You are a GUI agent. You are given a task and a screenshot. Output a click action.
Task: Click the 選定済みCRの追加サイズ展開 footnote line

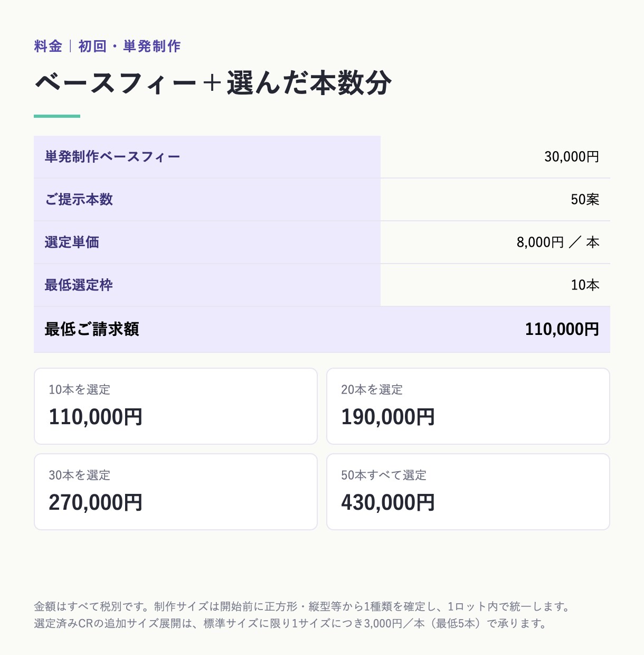pyautogui.click(x=291, y=623)
